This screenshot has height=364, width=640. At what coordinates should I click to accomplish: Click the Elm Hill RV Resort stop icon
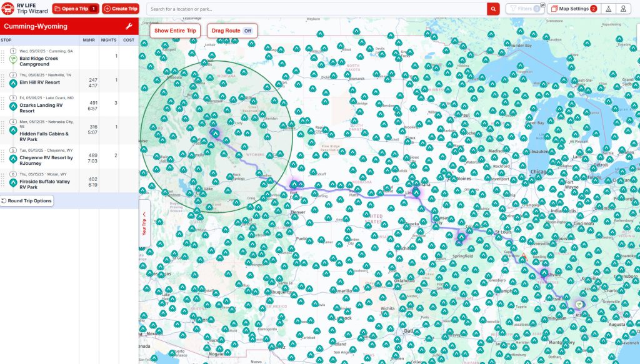pos(13,82)
